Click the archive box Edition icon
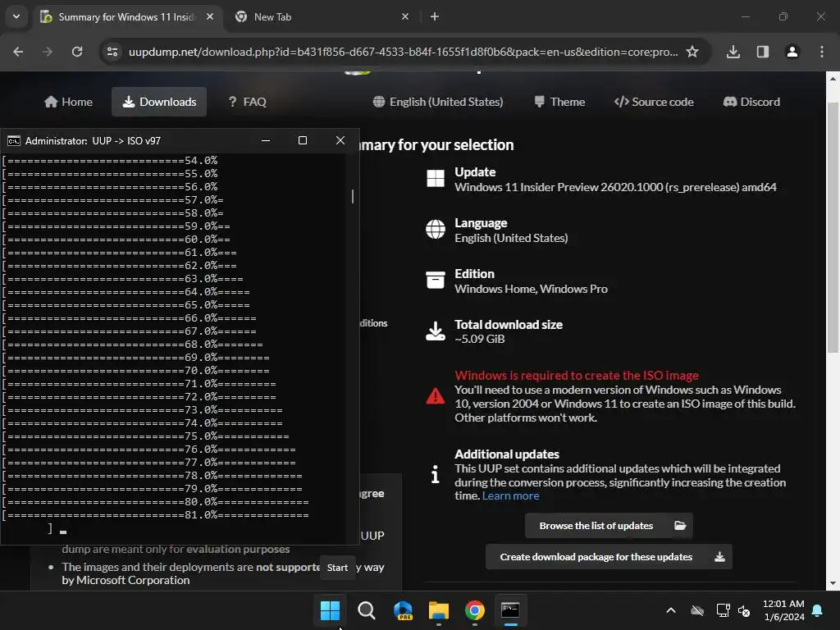 [x=436, y=280]
